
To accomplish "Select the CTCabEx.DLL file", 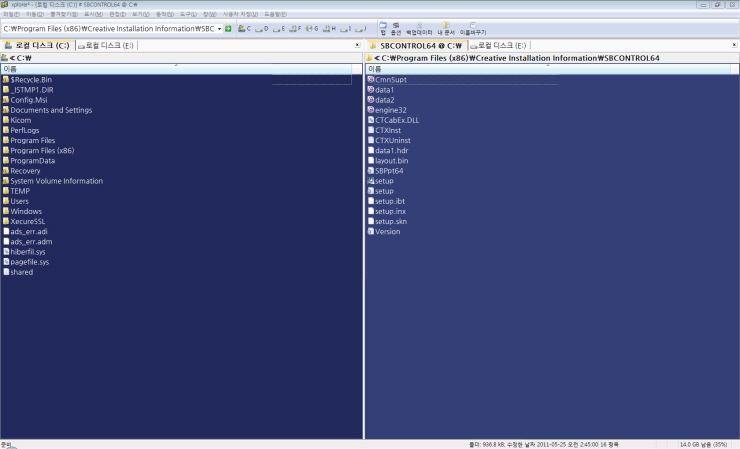I will [396, 120].
